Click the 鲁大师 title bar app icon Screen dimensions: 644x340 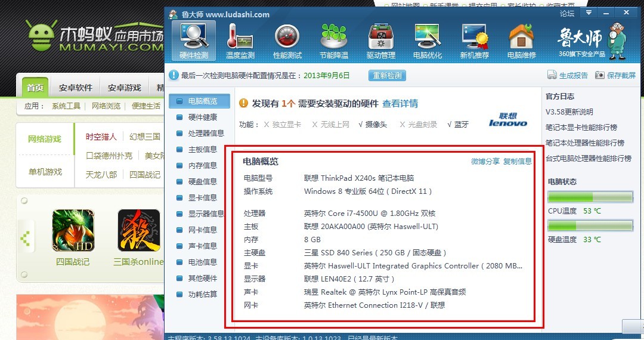click(x=174, y=14)
